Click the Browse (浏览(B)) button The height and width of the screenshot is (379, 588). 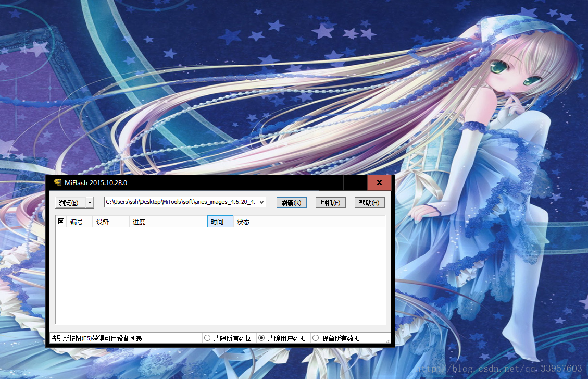[x=70, y=203]
